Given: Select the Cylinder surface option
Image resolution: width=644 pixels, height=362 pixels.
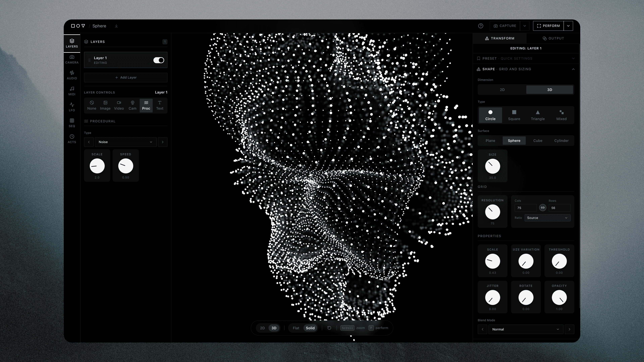Looking at the screenshot, I should click(x=561, y=141).
